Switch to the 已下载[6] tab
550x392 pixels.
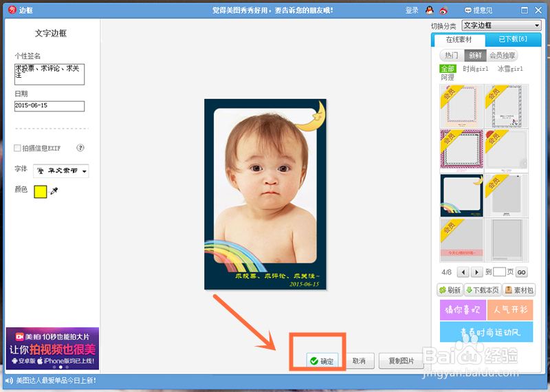click(513, 39)
